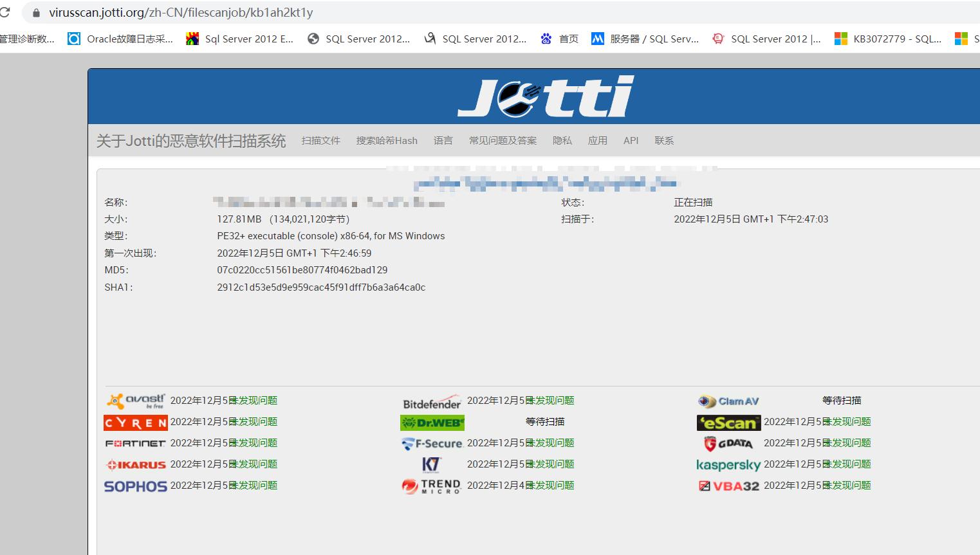Screen dimensions: 980x555
Task: Open 关于Jotti的恶意软件扫描系统 link
Action: coord(191,141)
